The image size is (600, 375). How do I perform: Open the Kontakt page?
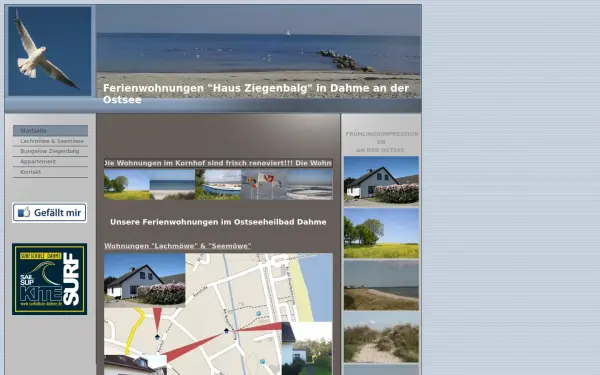pos(50,172)
